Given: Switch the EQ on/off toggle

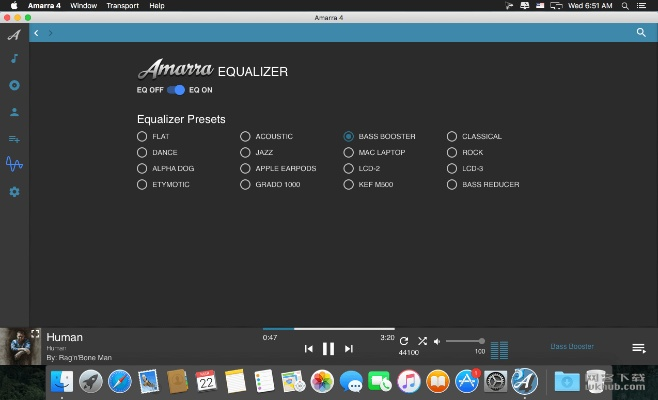Looking at the screenshot, I should coord(176,90).
